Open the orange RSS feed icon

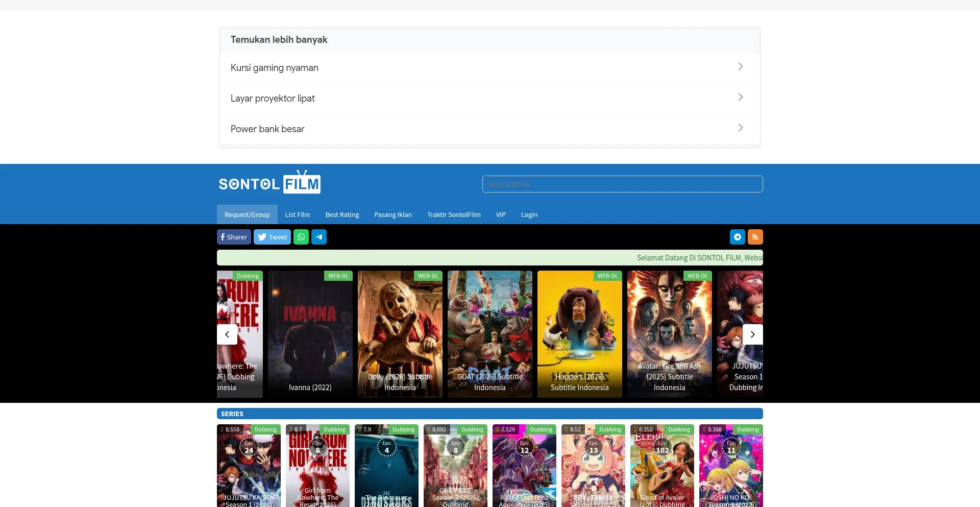point(755,237)
